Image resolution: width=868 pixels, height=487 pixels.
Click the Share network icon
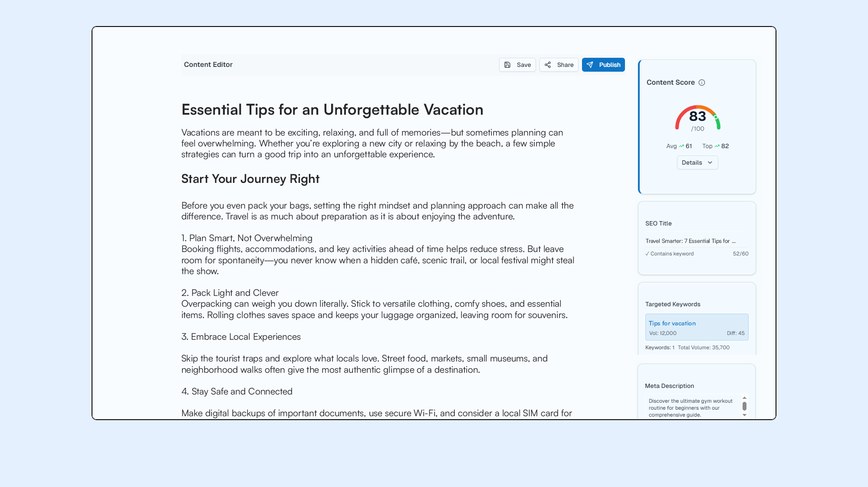548,65
